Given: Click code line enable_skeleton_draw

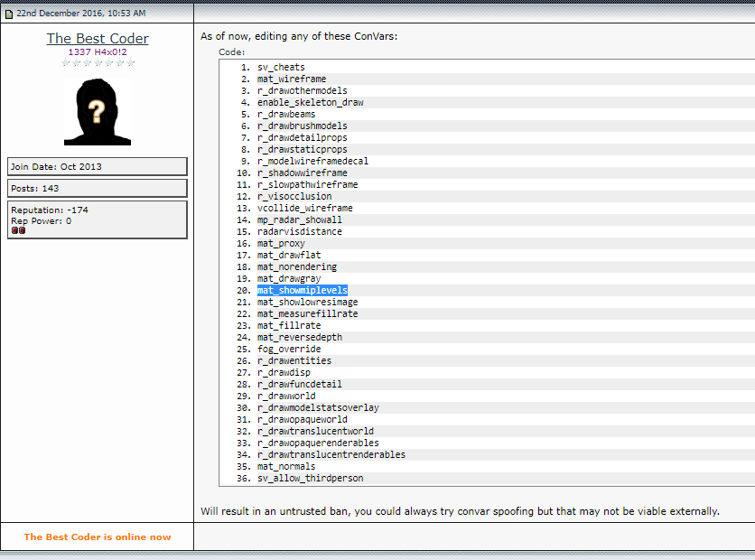Looking at the screenshot, I should click(310, 103).
